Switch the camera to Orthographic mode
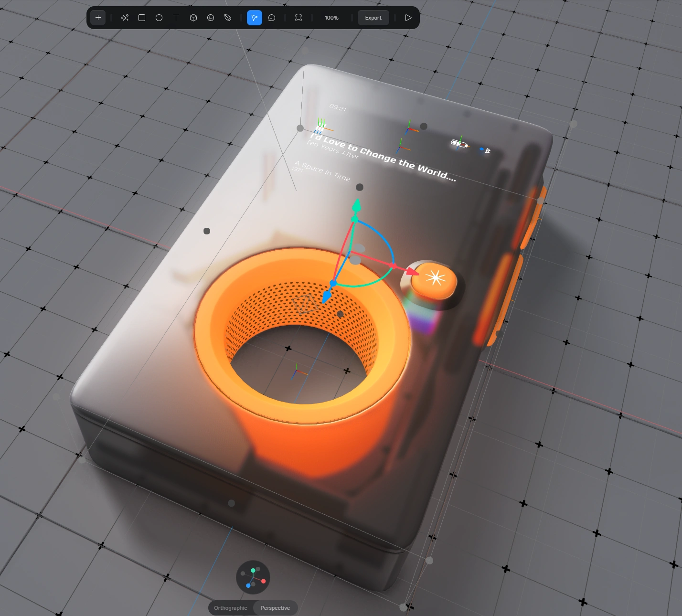The image size is (682, 616). (230, 608)
